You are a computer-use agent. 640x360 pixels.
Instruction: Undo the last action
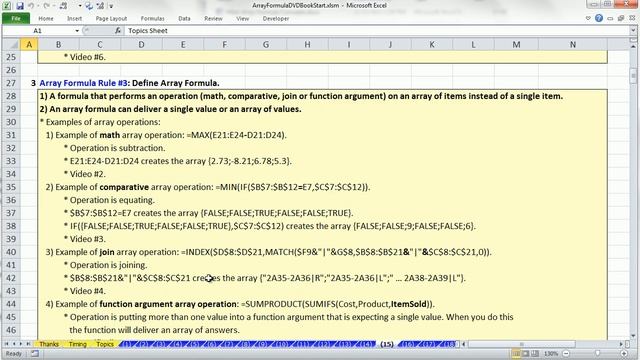point(31,6)
